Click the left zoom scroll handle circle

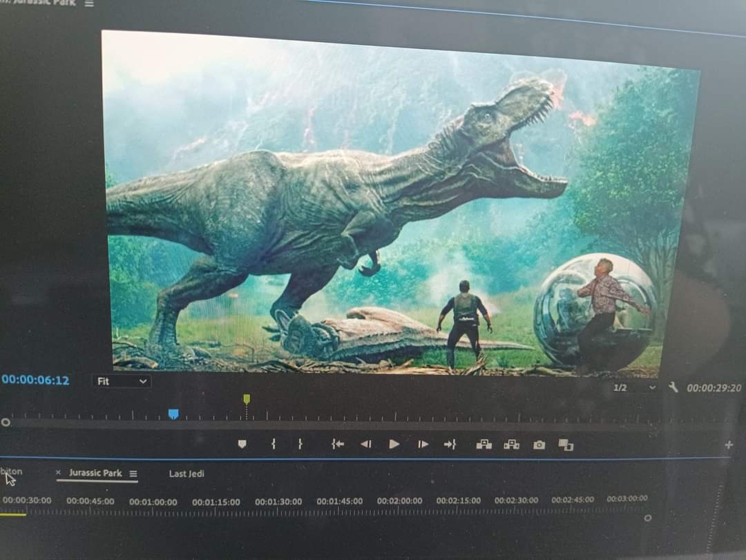[x=6, y=422]
